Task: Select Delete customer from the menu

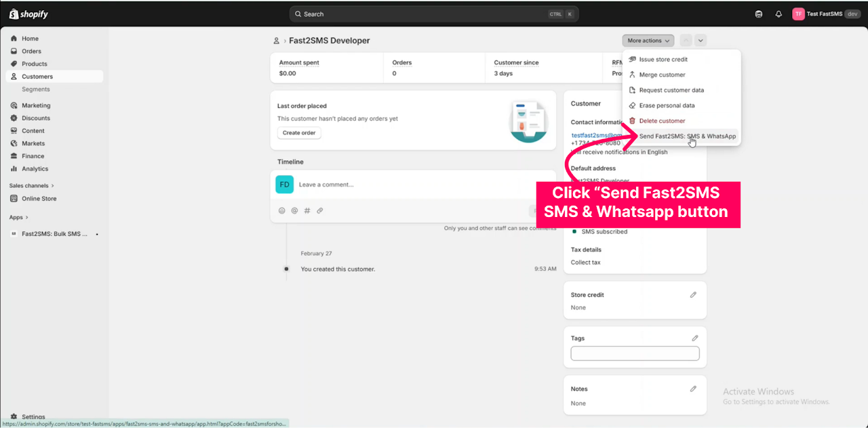Action: click(x=662, y=120)
